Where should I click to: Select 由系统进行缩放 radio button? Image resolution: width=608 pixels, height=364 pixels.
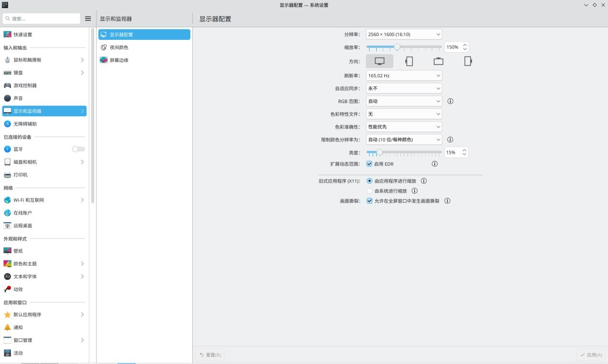point(370,191)
